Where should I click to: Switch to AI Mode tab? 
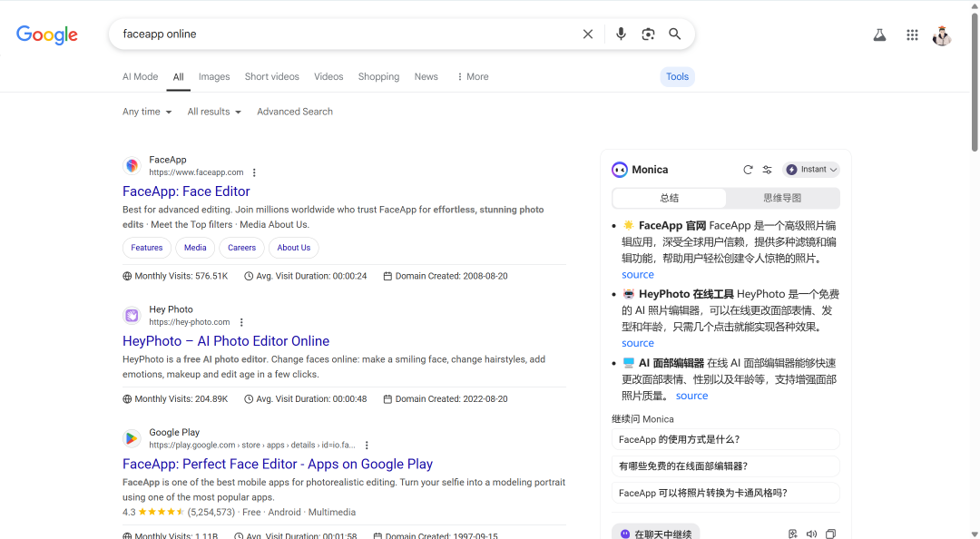pyautogui.click(x=140, y=76)
